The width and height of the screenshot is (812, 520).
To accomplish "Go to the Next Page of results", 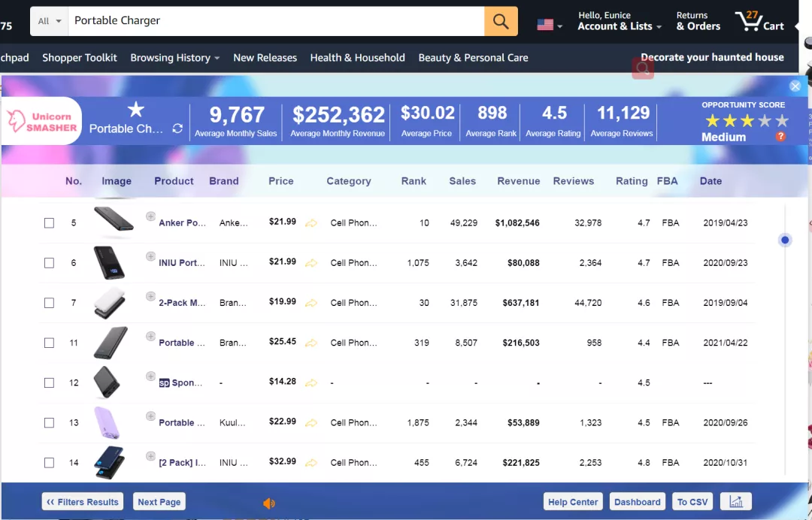I will click(159, 501).
